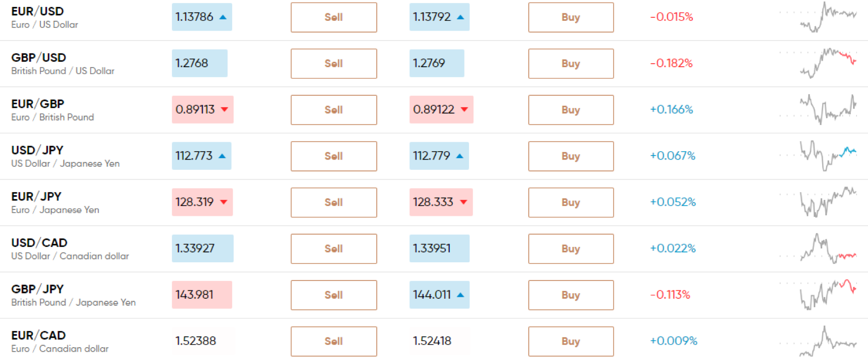The width and height of the screenshot is (868, 364).
Task: Buy the EUR/CAD pair
Action: (x=571, y=341)
